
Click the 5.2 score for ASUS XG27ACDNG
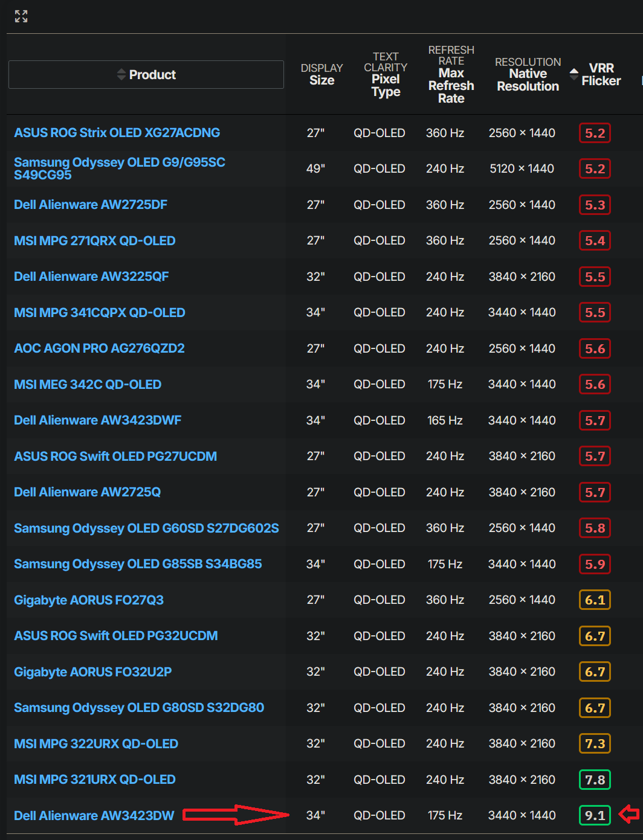595,133
